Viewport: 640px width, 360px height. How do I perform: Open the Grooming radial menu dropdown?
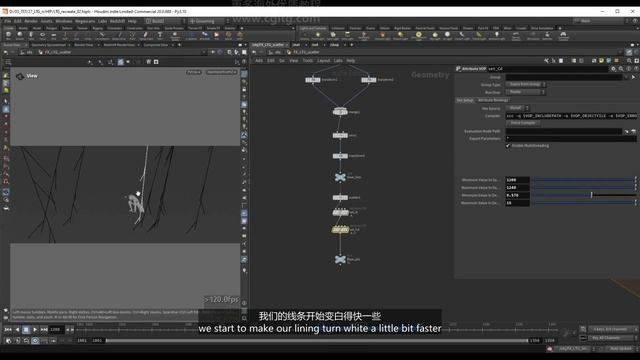point(209,21)
